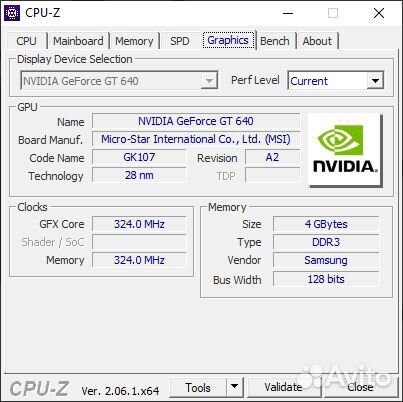Screen dimensions: 403x402
Task: Click the NVIDIA logo image
Action: click(x=345, y=150)
